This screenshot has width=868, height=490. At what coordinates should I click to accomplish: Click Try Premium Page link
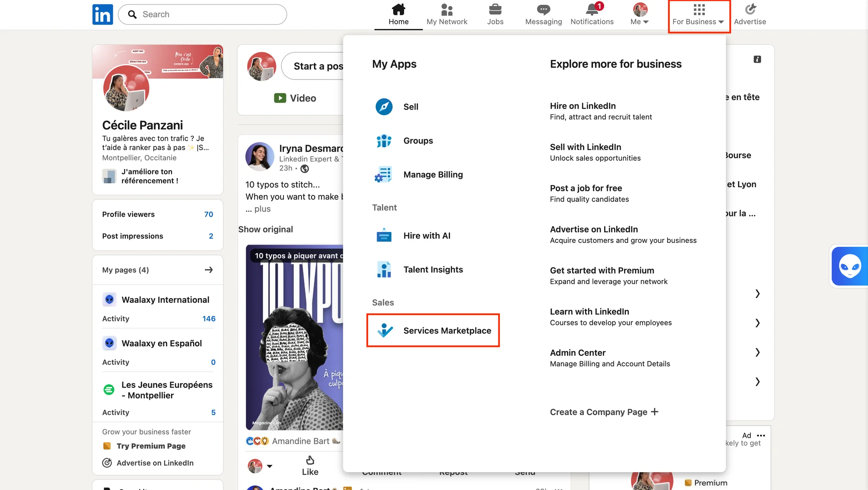pyautogui.click(x=151, y=446)
